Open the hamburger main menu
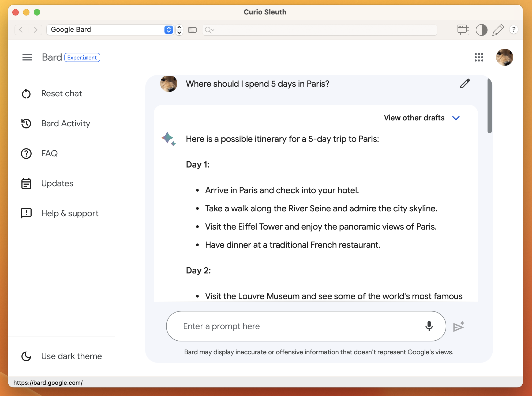The width and height of the screenshot is (532, 396). point(27,57)
